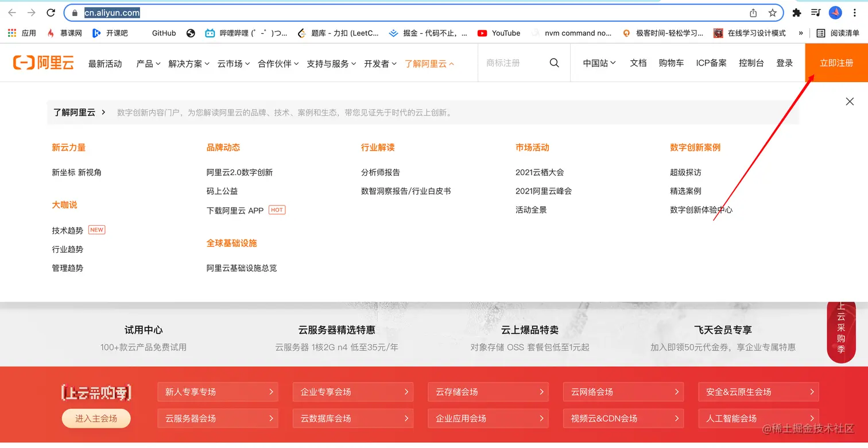Viewport: 868px width, 448px height.
Task: Open 控制台 in top navigation
Action: [x=751, y=63]
